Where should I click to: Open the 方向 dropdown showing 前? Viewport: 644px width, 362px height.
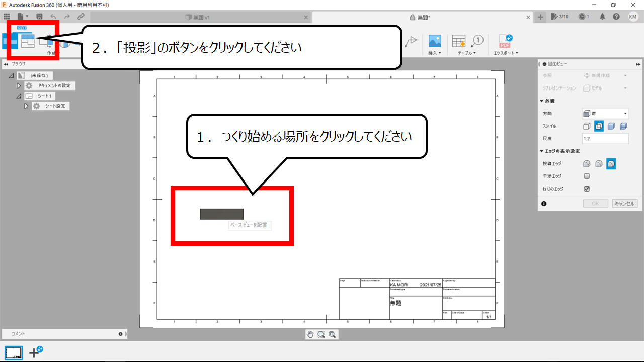point(605,114)
